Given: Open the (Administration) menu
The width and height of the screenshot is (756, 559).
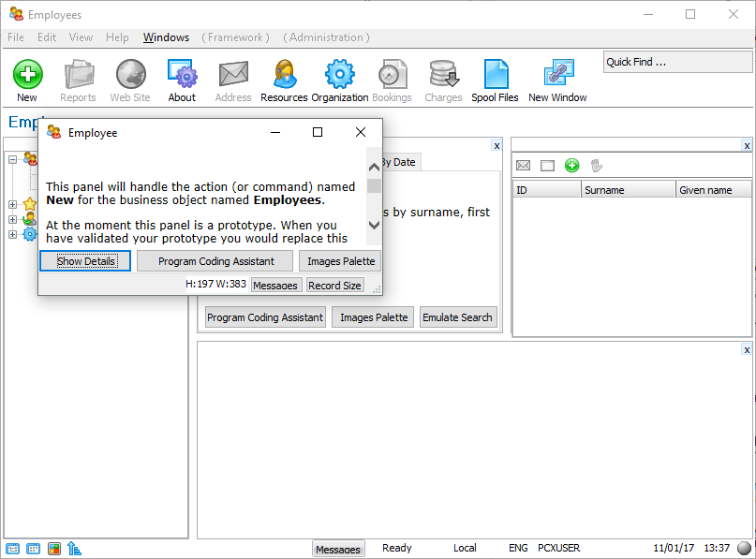Looking at the screenshot, I should click(x=326, y=37).
